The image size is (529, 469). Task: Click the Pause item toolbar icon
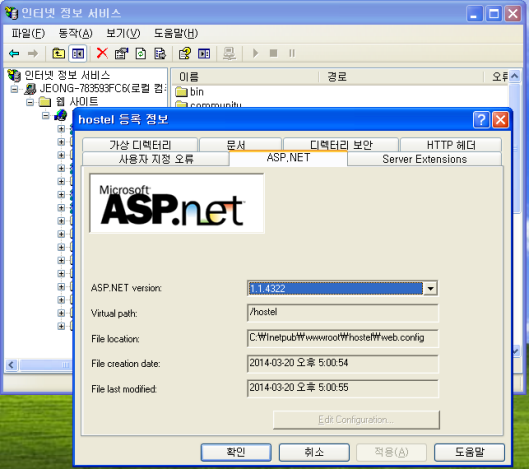pyautogui.click(x=292, y=53)
